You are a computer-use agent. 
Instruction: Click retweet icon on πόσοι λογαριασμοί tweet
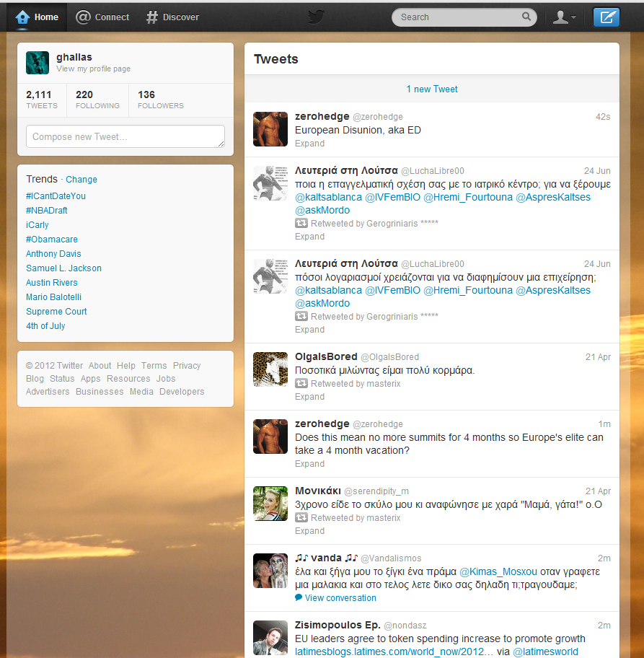pyautogui.click(x=301, y=317)
